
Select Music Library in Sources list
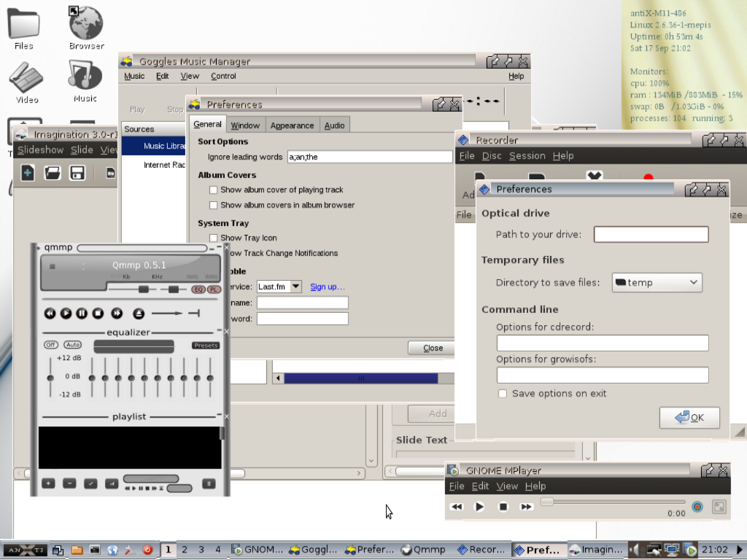pyautogui.click(x=155, y=146)
